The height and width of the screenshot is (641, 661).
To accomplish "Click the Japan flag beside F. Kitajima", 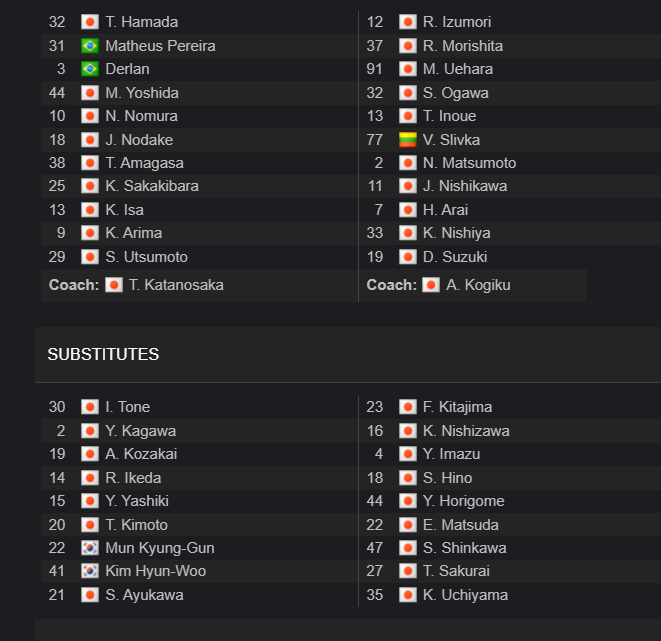I will 408,407.
